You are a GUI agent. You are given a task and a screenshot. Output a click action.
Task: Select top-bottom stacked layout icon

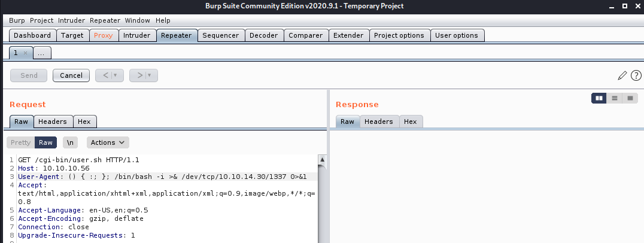[615, 98]
